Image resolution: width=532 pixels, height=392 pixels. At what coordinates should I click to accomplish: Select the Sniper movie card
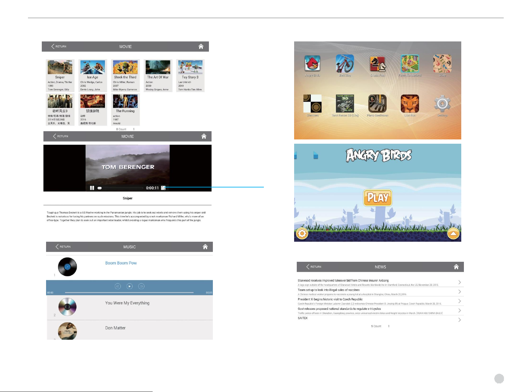coord(60,76)
